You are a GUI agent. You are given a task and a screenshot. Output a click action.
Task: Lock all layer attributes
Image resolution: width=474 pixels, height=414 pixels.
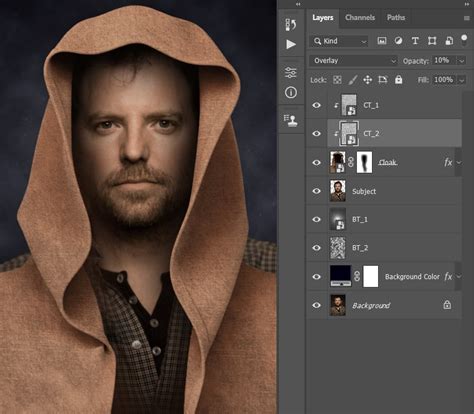coord(398,80)
